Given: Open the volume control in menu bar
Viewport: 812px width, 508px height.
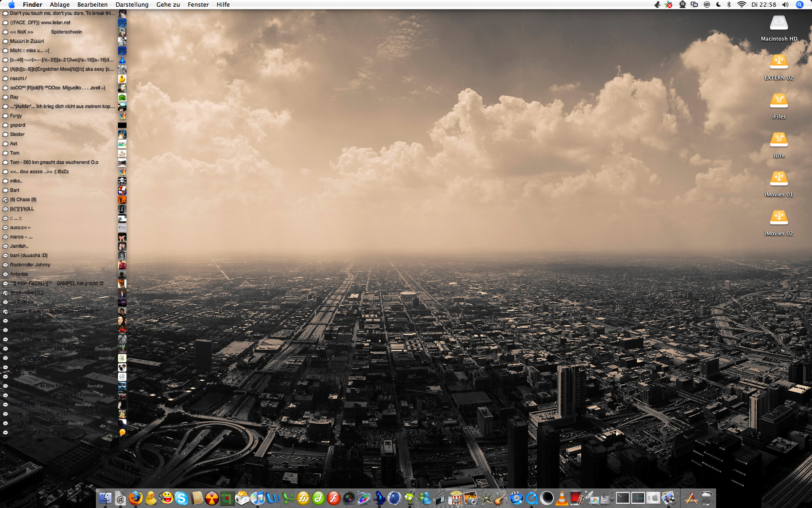Looking at the screenshot, I should pyautogui.click(x=785, y=5).
